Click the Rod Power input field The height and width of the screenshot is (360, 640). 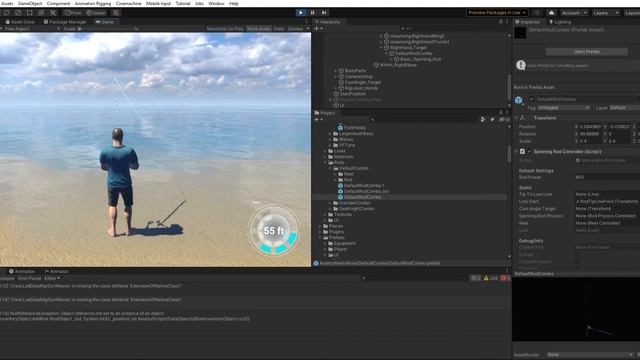(x=607, y=177)
